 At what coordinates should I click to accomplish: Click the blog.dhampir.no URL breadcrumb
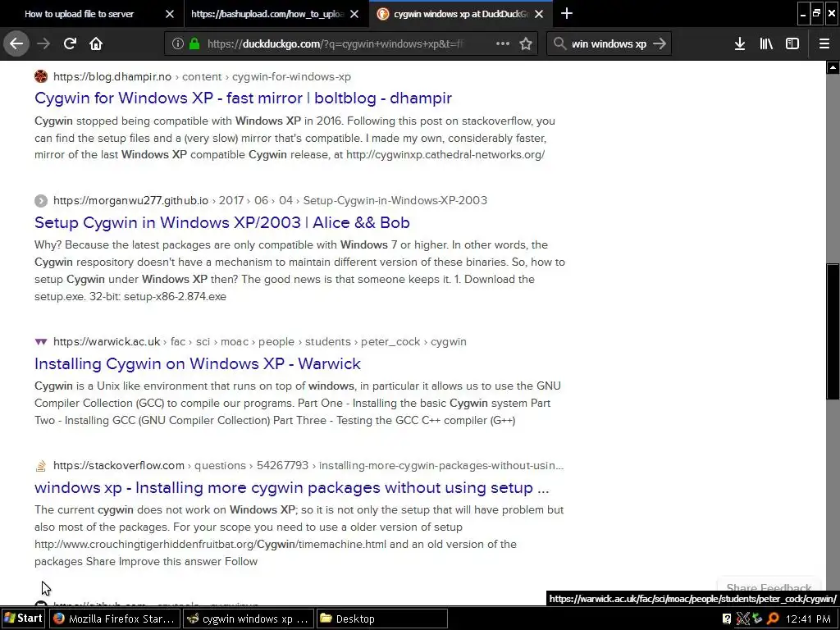coord(202,76)
